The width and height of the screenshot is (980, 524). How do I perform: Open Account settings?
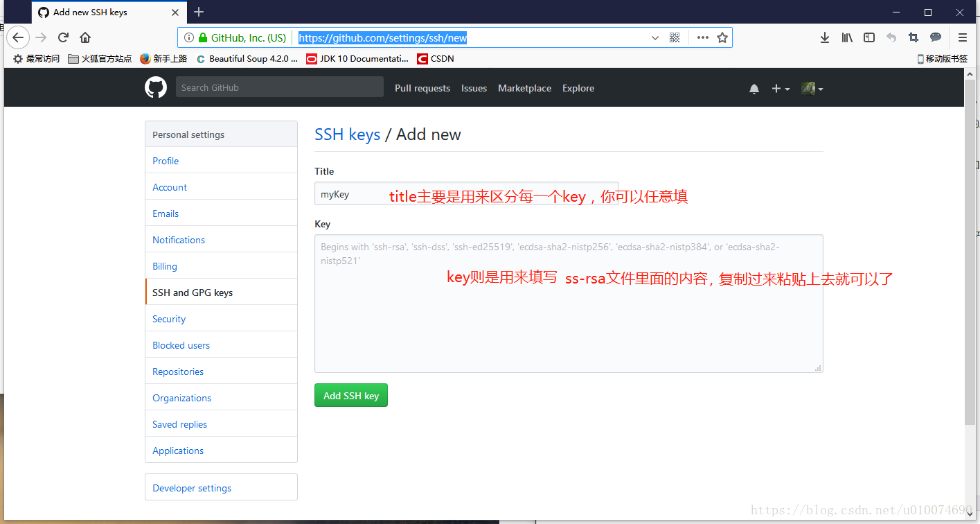pos(221,187)
